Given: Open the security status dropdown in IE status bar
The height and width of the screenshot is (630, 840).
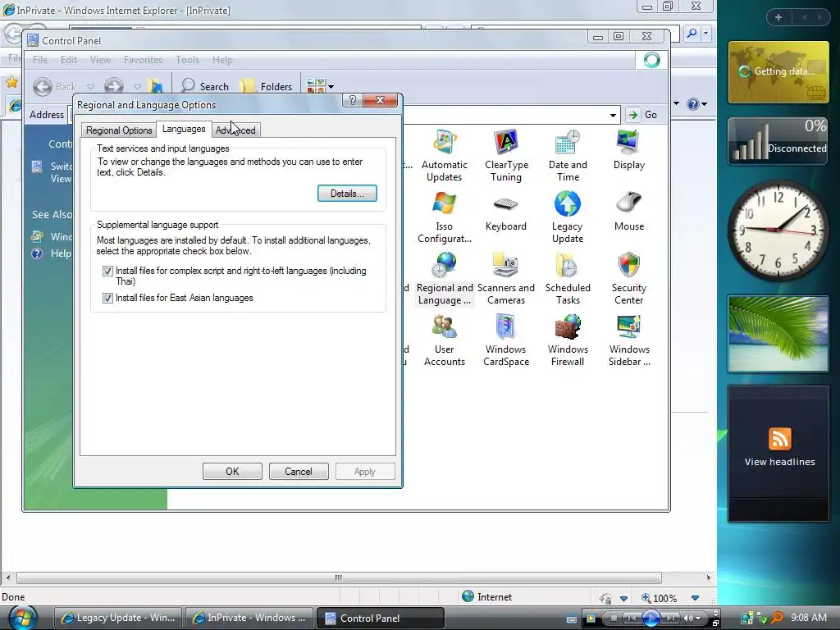Looking at the screenshot, I should [x=623, y=598].
